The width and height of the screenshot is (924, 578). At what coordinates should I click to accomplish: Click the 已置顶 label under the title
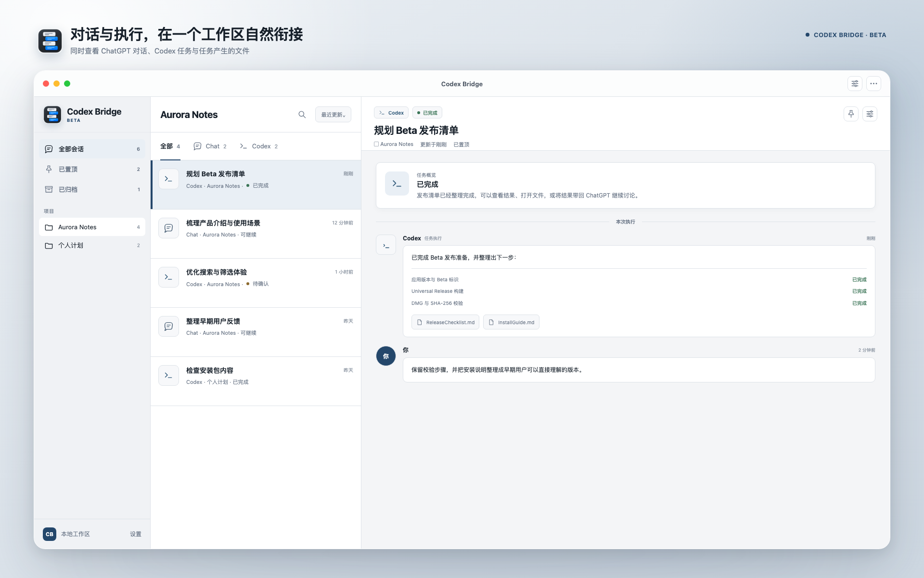point(461,144)
